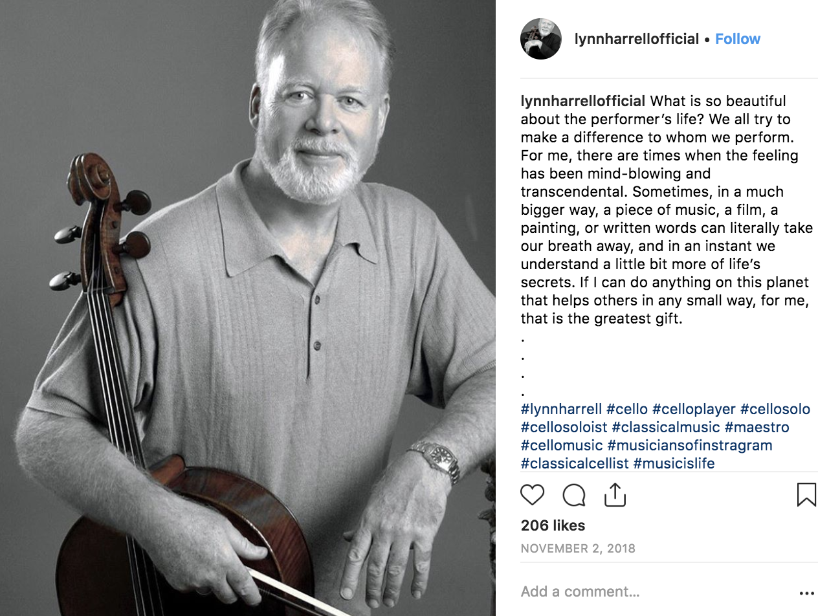The height and width of the screenshot is (616, 840).
Task: Open the #cello hashtag
Action: 627,409
